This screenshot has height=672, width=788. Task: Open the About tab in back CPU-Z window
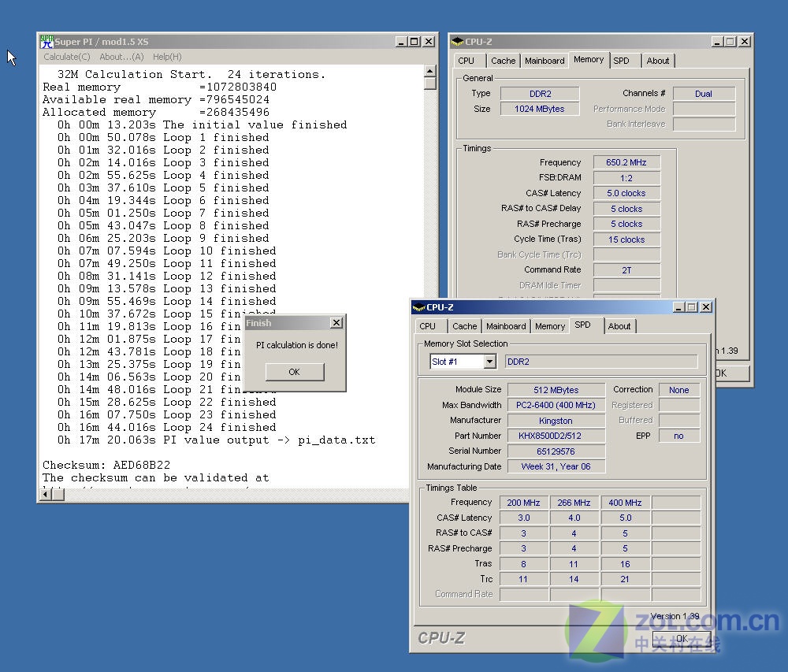[658, 61]
